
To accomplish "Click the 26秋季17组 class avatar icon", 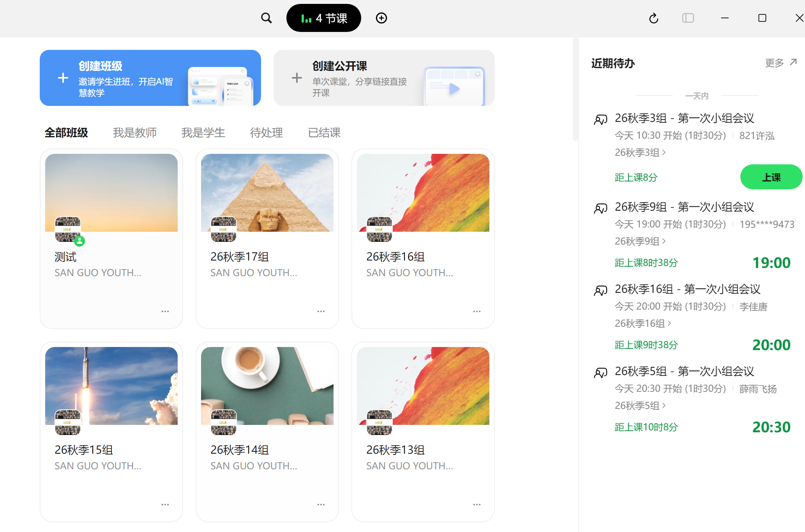I will pyautogui.click(x=224, y=229).
